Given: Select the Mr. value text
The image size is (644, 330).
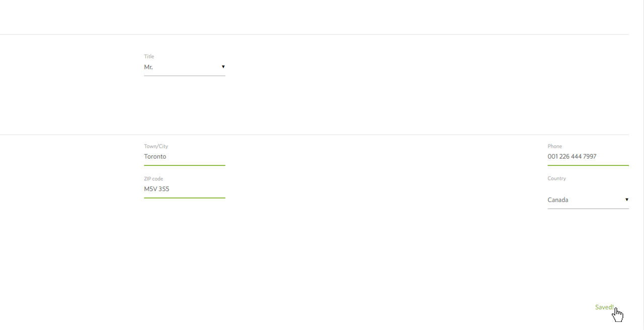Looking at the screenshot, I should pyautogui.click(x=148, y=67).
